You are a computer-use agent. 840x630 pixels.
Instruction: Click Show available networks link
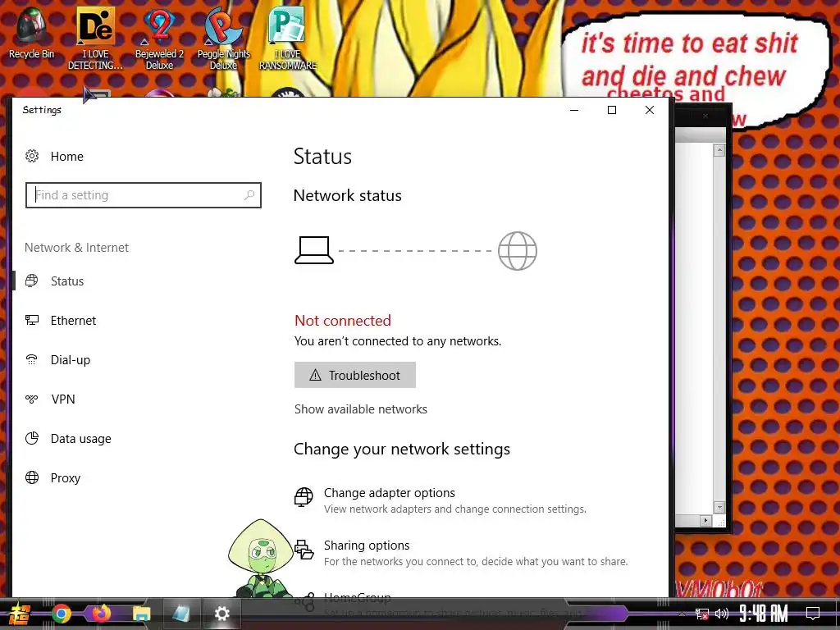pyautogui.click(x=361, y=409)
